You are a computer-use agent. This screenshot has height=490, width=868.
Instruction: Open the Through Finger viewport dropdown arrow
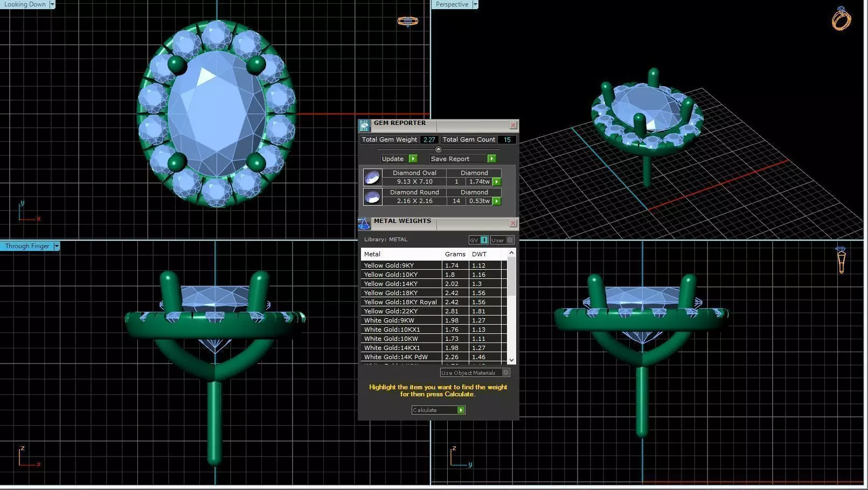(x=57, y=246)
